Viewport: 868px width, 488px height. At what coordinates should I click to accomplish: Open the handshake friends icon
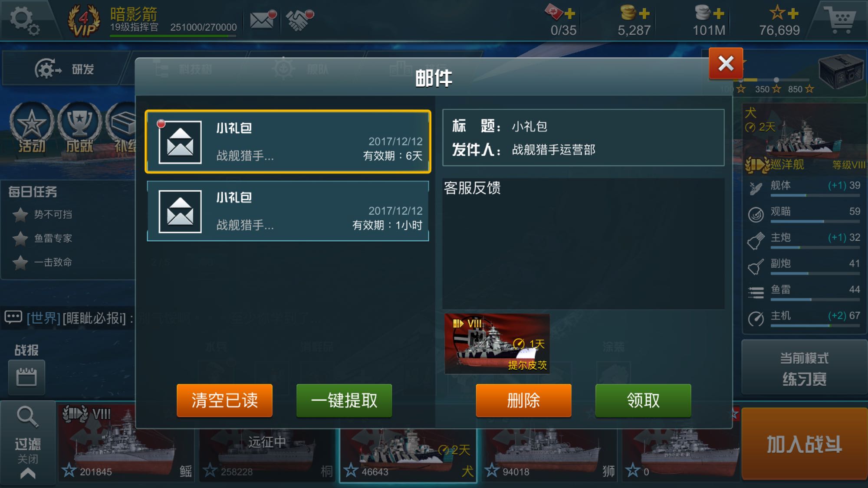pyautogui.click(x=299, y=20)
